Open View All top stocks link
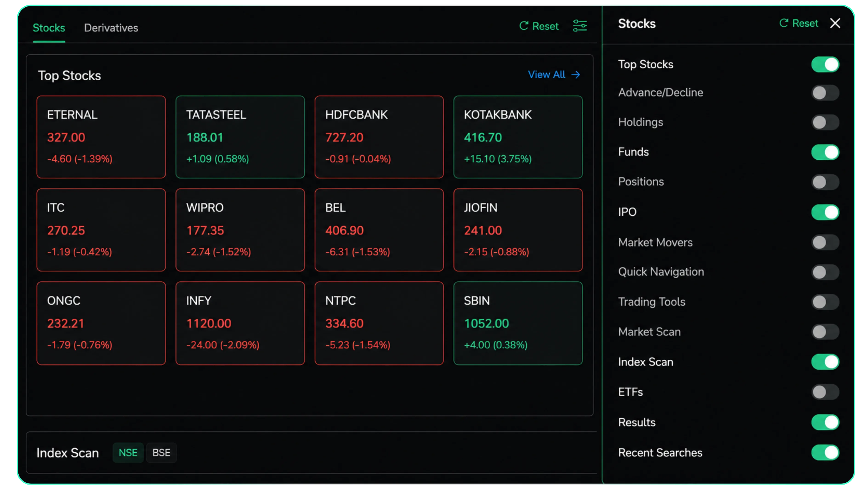Screen dimensions: 868x488 [554, 74]
